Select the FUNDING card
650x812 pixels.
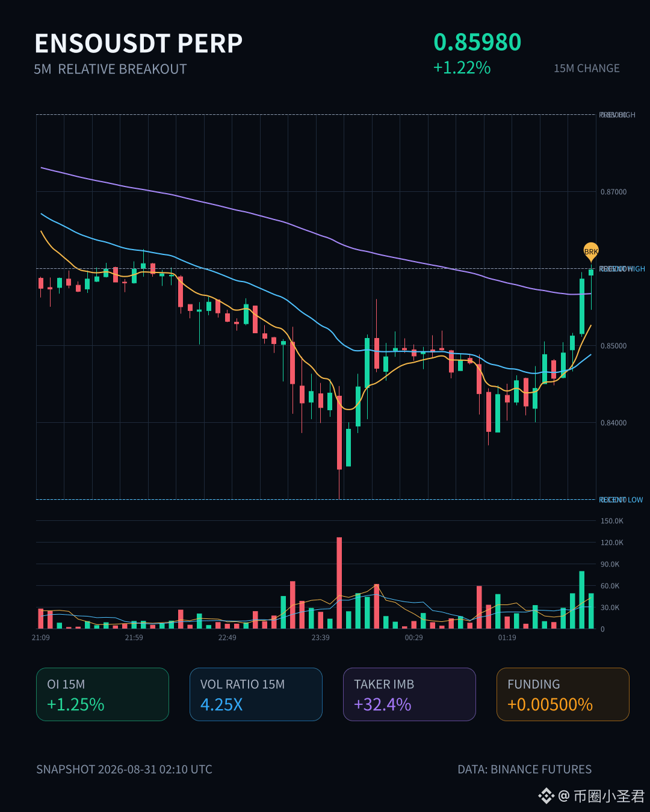tap(563, 694)
